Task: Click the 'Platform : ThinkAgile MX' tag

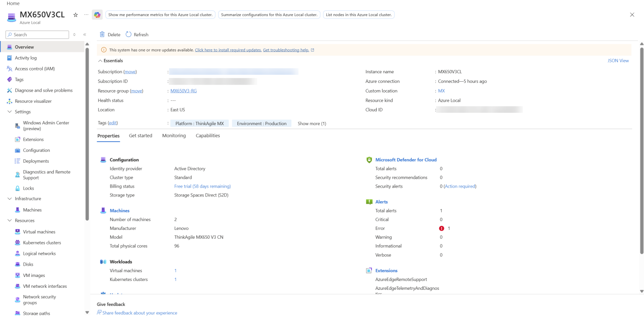Action: [x=200, y=124]
